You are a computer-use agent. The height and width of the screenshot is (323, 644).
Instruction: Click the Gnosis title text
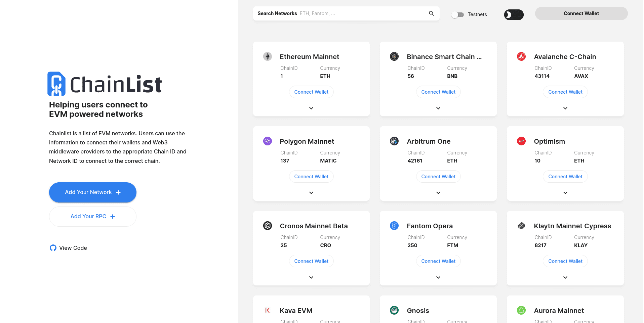tap(418, 311)
